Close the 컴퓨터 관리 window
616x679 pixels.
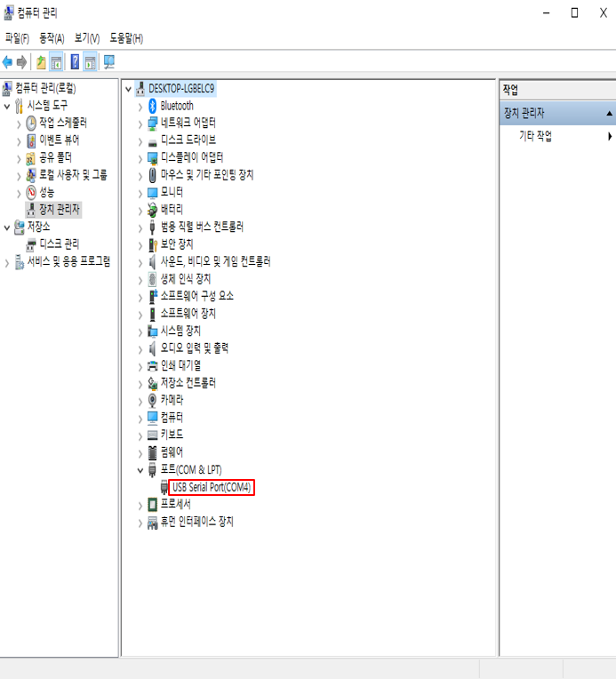click(x=604, y=13)
